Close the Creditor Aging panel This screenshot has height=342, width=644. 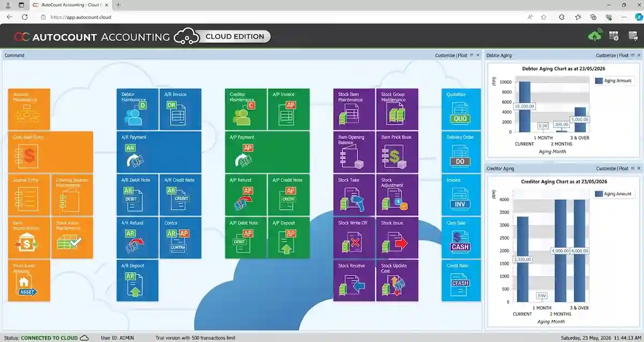[639, 169]
